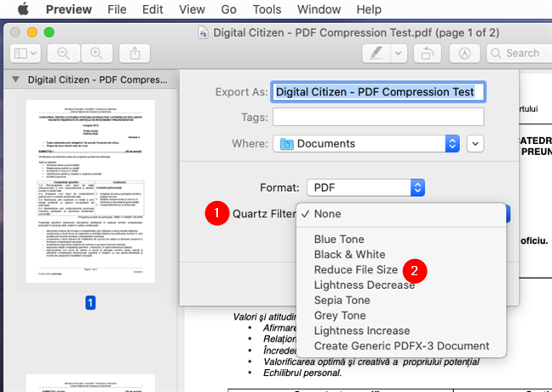Screen dimensions: 552x392
Task: Click the Rotate page icon
Action: (426, 53)
